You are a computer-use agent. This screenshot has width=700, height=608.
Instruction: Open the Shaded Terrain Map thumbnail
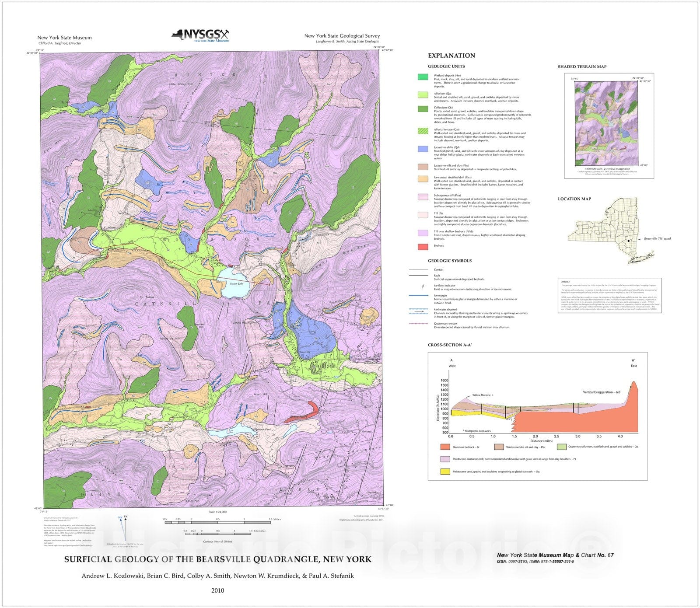[x=606, y=123]
